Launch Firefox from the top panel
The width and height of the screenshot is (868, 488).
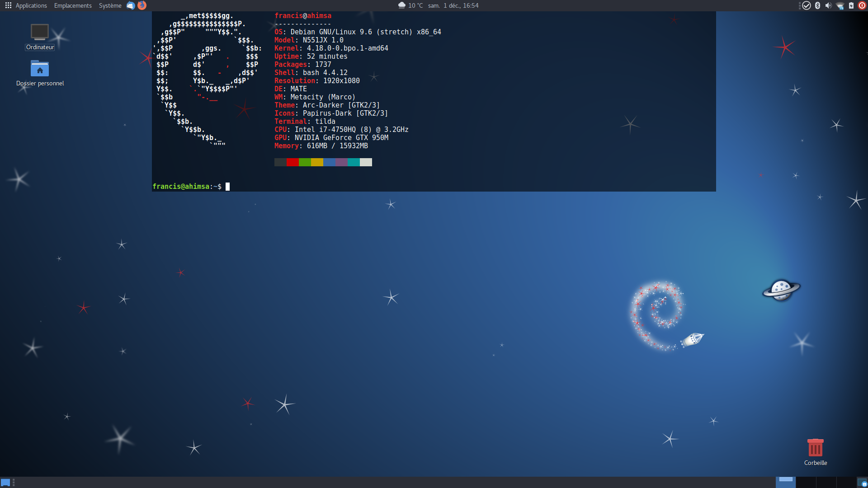(x=142, y=5)
